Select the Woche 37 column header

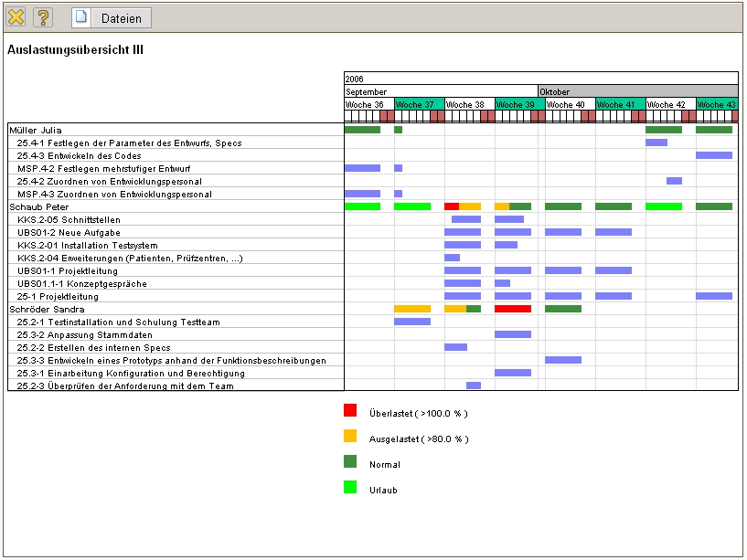pos(419,104)
